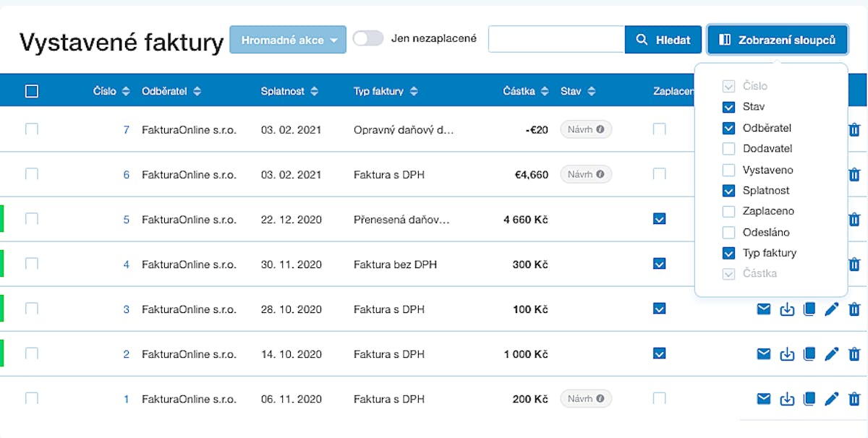The height and width of the screenshot is (438, 868).
Task: Focus the invoice search input field
Action: click(x=556, y=40)
